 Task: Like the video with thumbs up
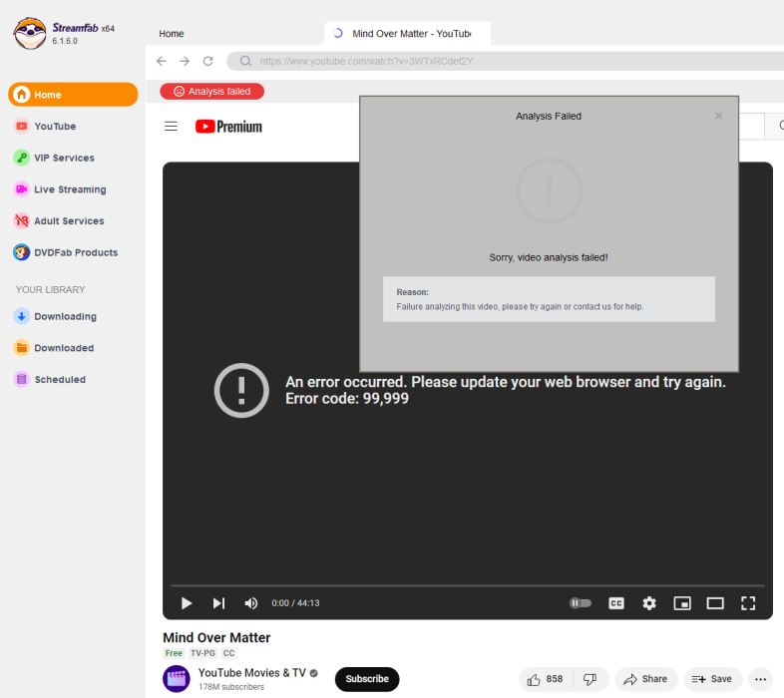click(546, 679)
